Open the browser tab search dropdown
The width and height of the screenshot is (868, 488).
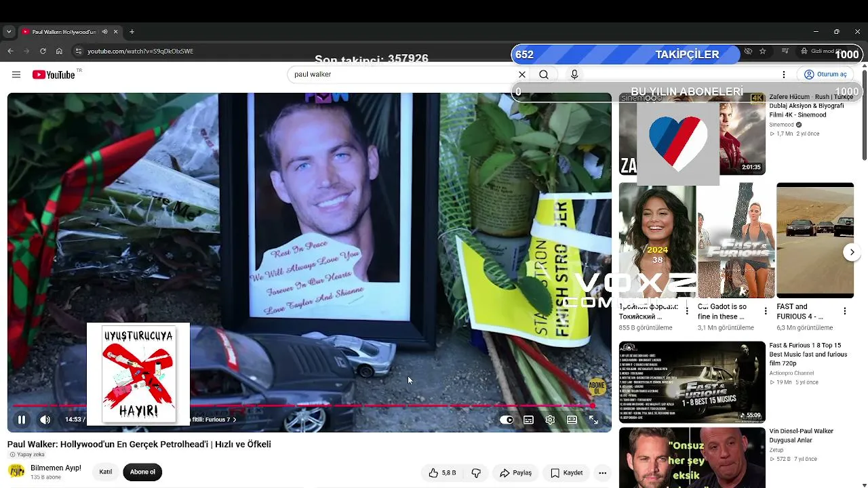point(8,32)
